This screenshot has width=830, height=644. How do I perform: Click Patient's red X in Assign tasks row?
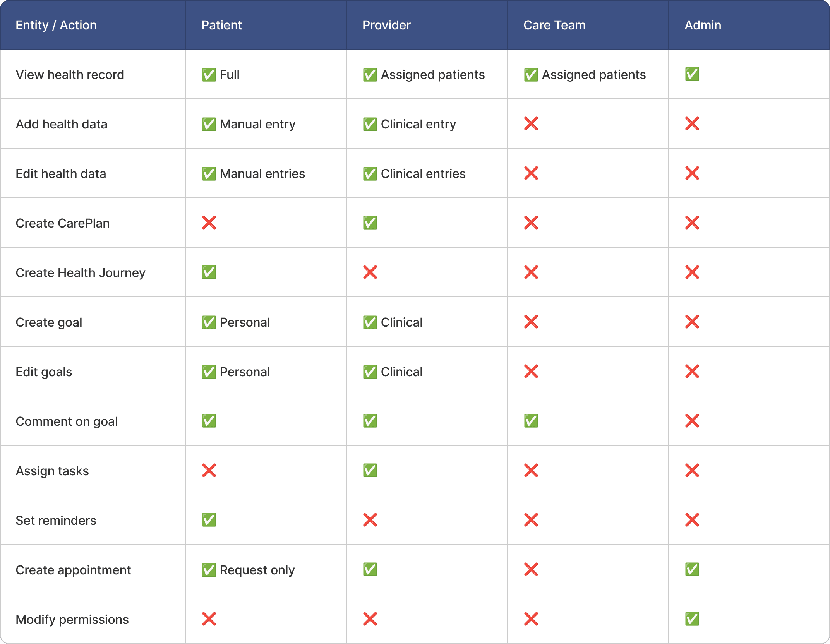coord(209,470)
